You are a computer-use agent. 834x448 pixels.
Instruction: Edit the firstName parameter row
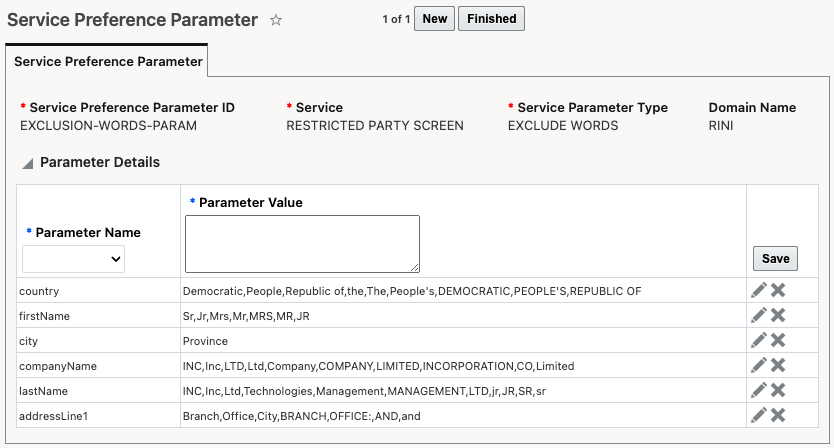(x=760, y=316)
